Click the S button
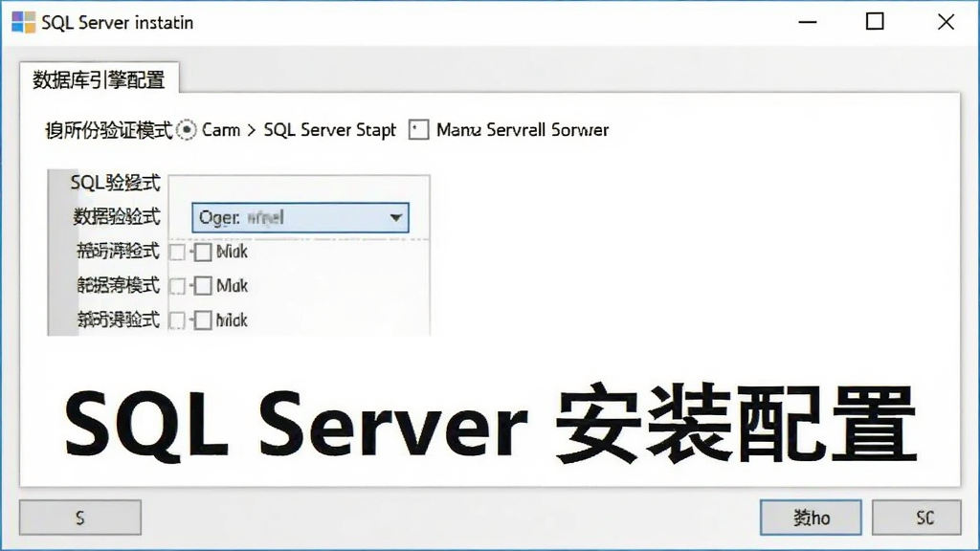This screenshot has height=551, width=980. point(80,518)
